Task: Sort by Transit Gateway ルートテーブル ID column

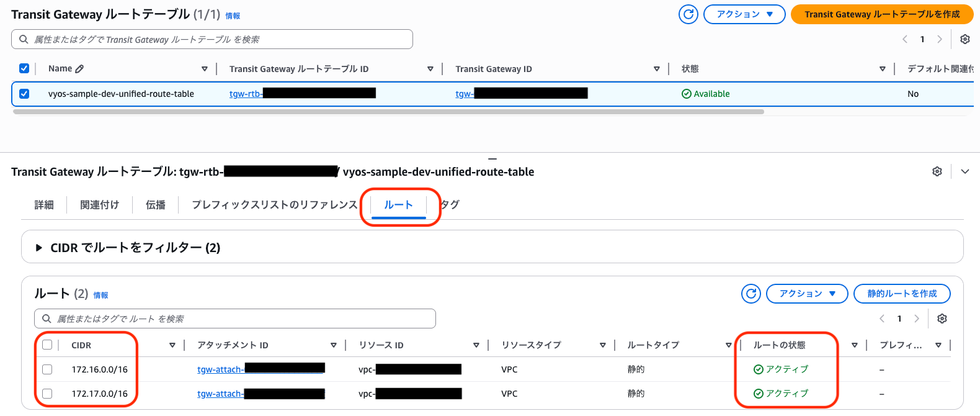Action: point(430,69)
